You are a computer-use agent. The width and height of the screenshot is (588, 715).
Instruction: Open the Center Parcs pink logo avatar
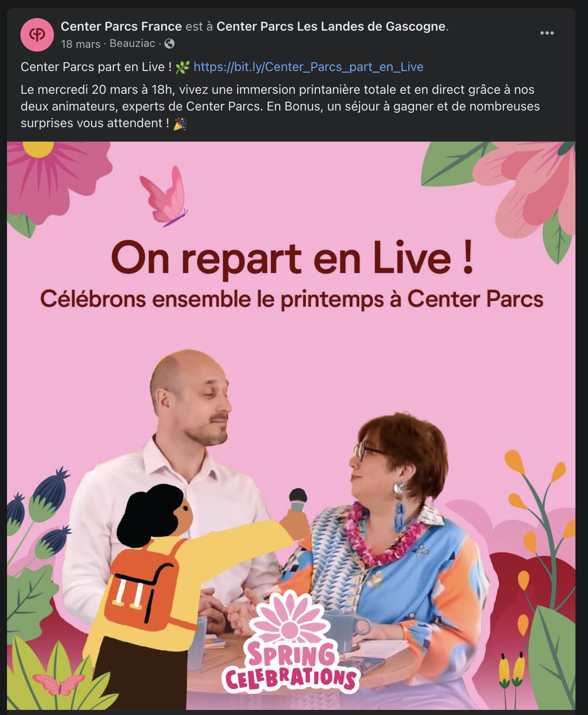click(x=37, y=35)
